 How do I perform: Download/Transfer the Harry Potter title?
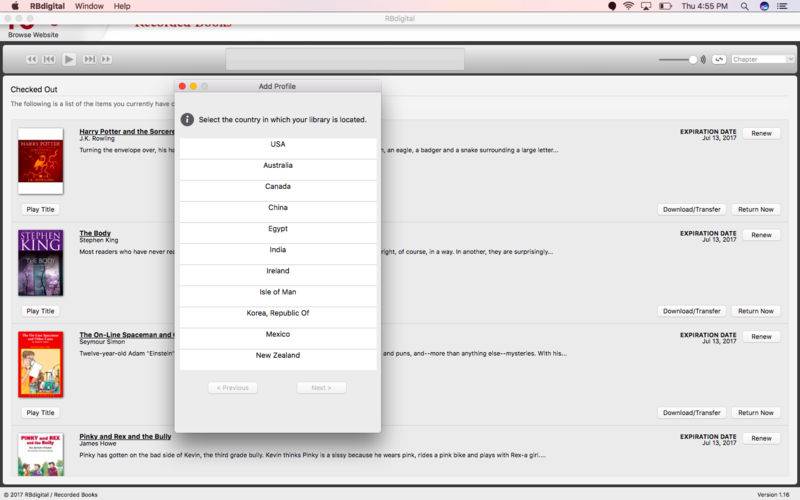[x=691, y=209]
